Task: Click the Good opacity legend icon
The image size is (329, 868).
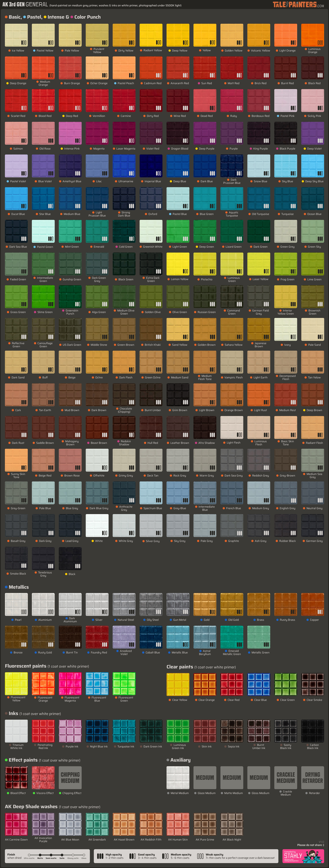Action: (x=133, y=856)
